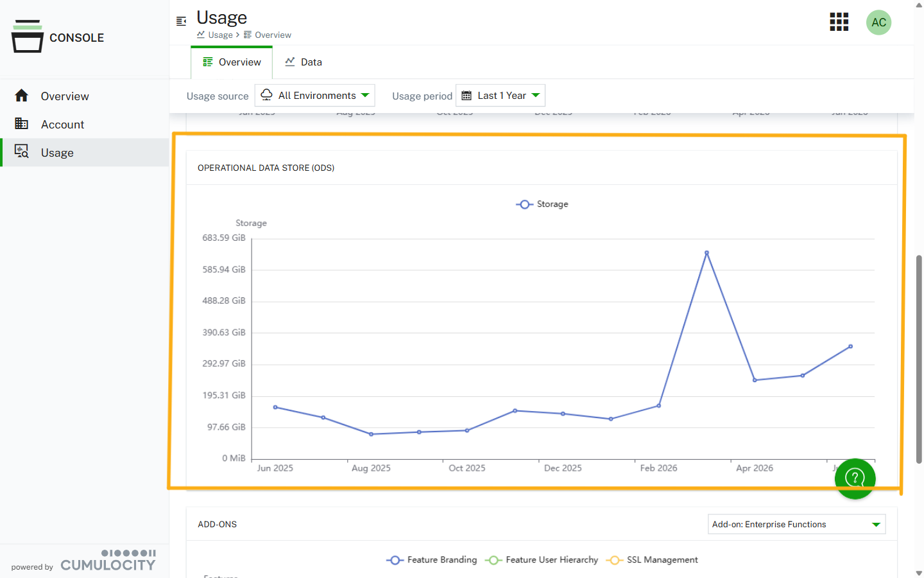
Task: Toggle the Storage series in ODS legend
Action: point(542,204)
